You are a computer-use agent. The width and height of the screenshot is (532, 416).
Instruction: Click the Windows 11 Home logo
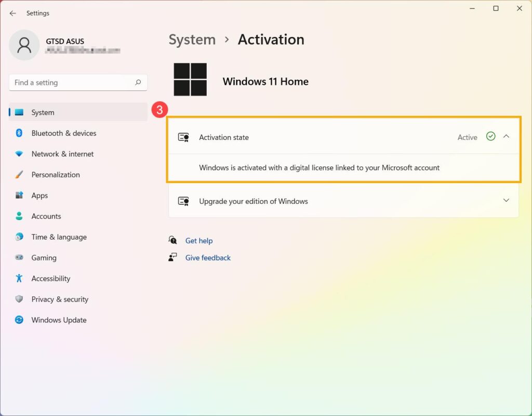191,79
